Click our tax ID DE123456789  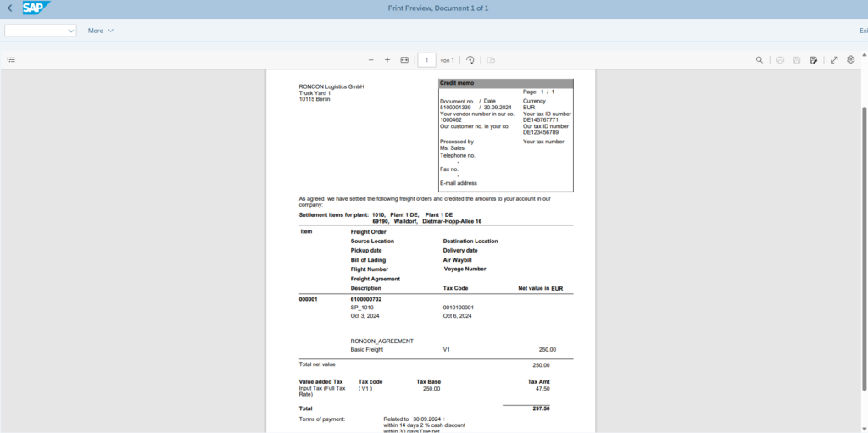click(x=541, y=132)
